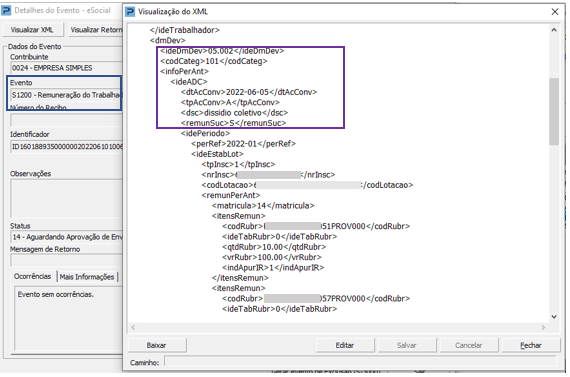Click the vertical scrollbar up arrow
The width and height of the screenshot is (570, 377).
click(x=554, y=30)
